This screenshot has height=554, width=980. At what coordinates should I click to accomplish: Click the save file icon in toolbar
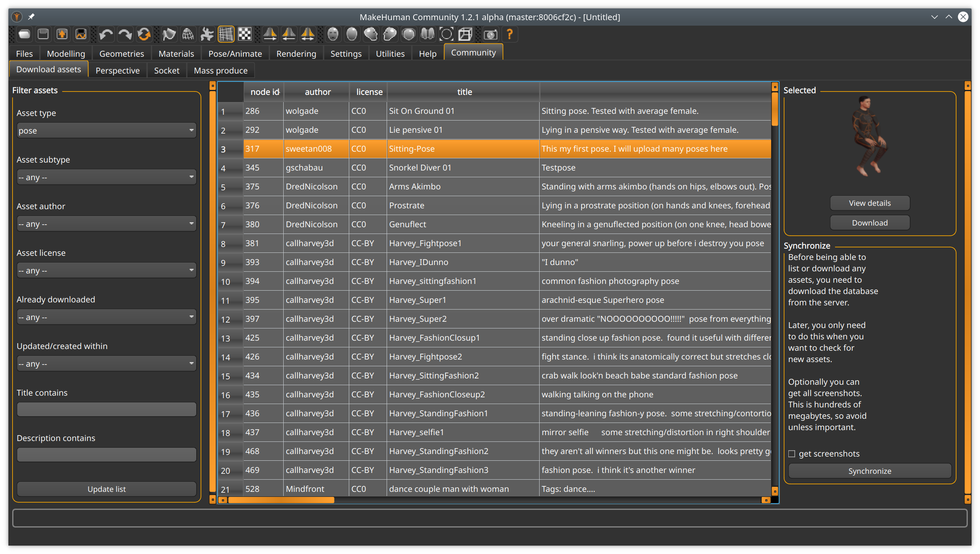tap(43, 34)
